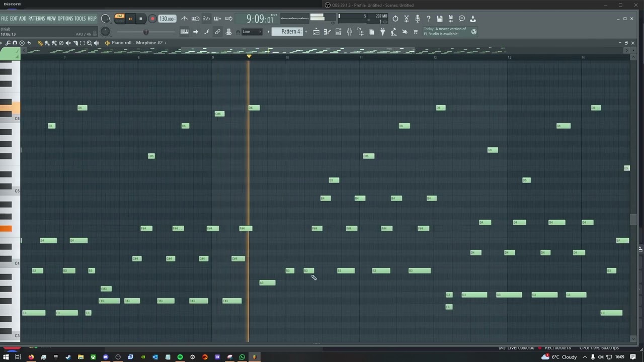Toggle the multilink controllers icon
The height and width of the screenshot is (362, 644).
click(228, 32)
